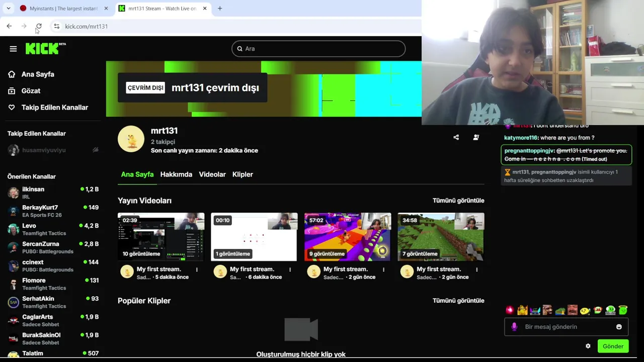644x362 pixels.
Task: Play the 02:39 video thumbnail
Action: point(161,237)
